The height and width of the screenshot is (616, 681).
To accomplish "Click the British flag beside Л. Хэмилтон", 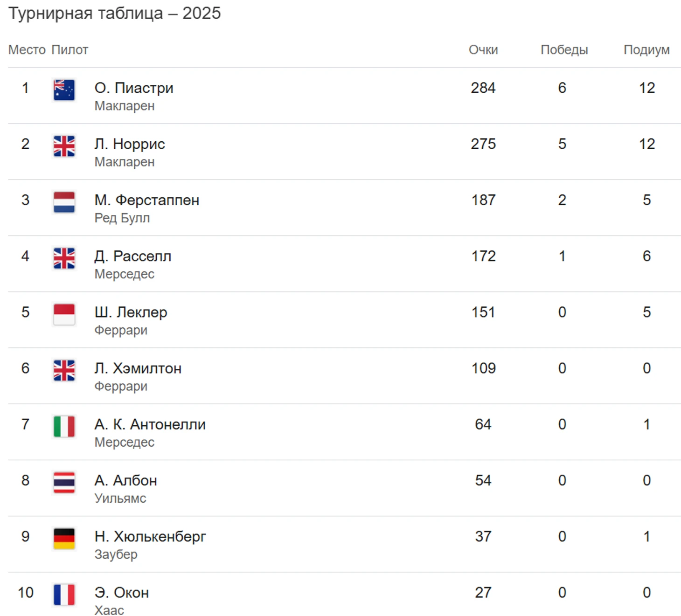I will [x=64, y=370].
